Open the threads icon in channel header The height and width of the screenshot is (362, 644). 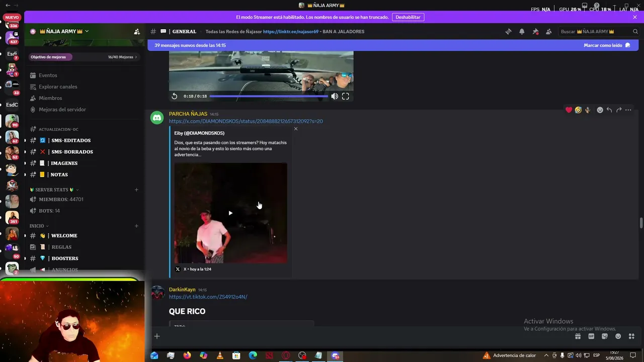(x=509, y=31)
